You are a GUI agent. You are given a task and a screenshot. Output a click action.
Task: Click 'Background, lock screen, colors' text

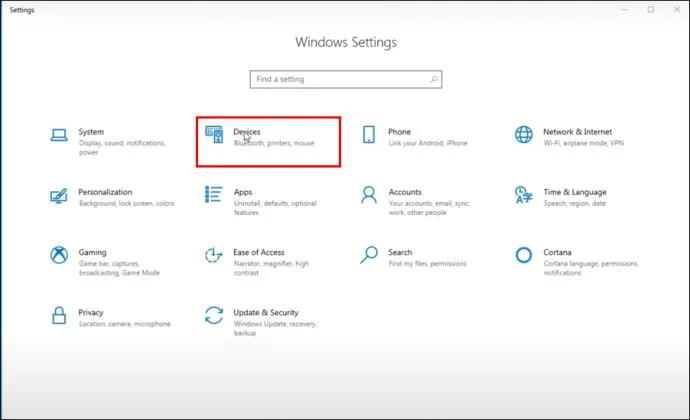[x=126, y=203]
